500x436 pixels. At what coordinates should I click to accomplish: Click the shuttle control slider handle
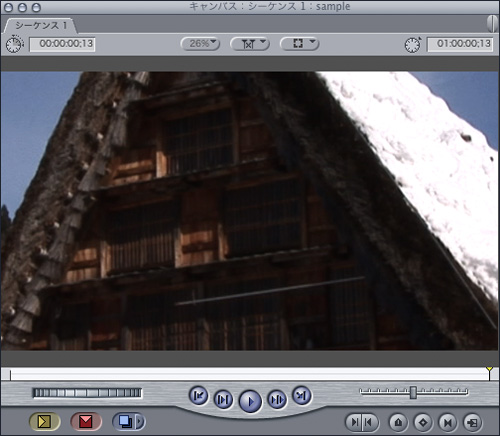(413, 392)
